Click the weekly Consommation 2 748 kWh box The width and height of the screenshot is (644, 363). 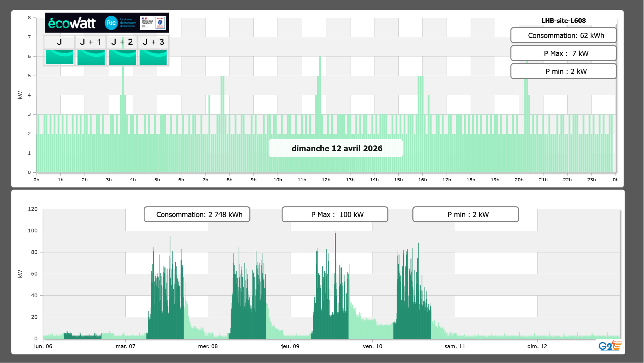[197, 214]
